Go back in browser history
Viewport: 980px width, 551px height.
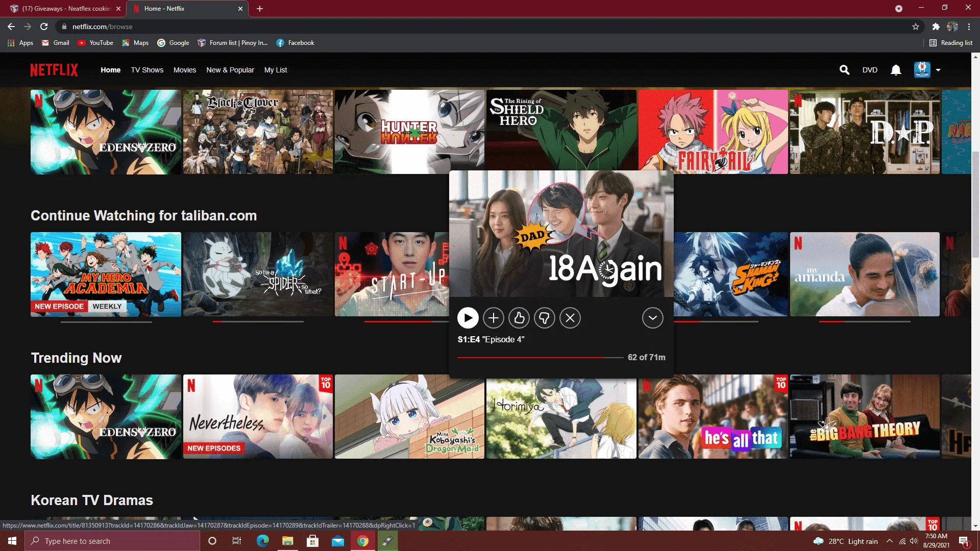click(x=11, y=27)
